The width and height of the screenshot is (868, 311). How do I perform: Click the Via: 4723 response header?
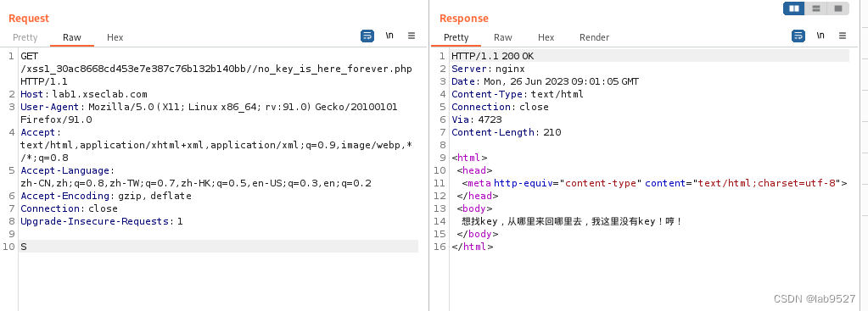coord(477,119)
